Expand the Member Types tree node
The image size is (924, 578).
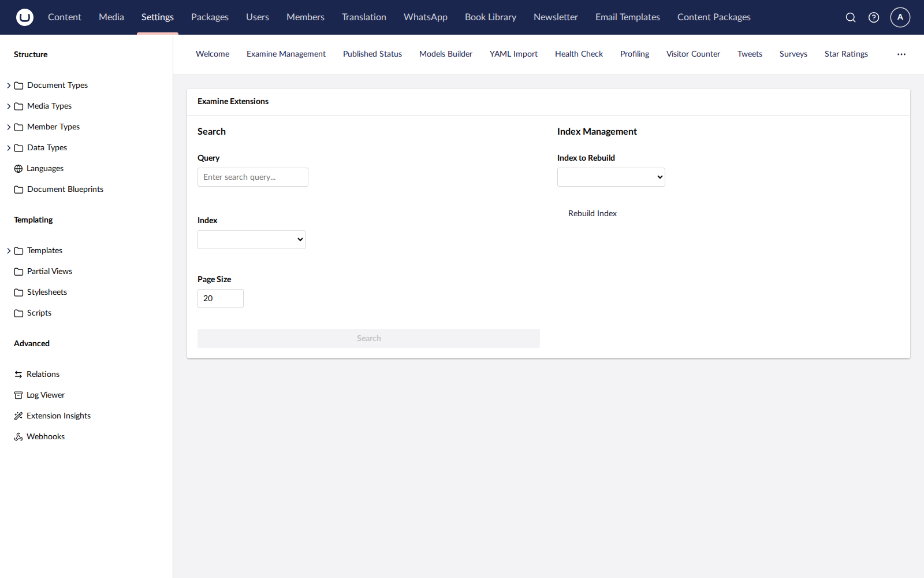click(x=9, y=127)
